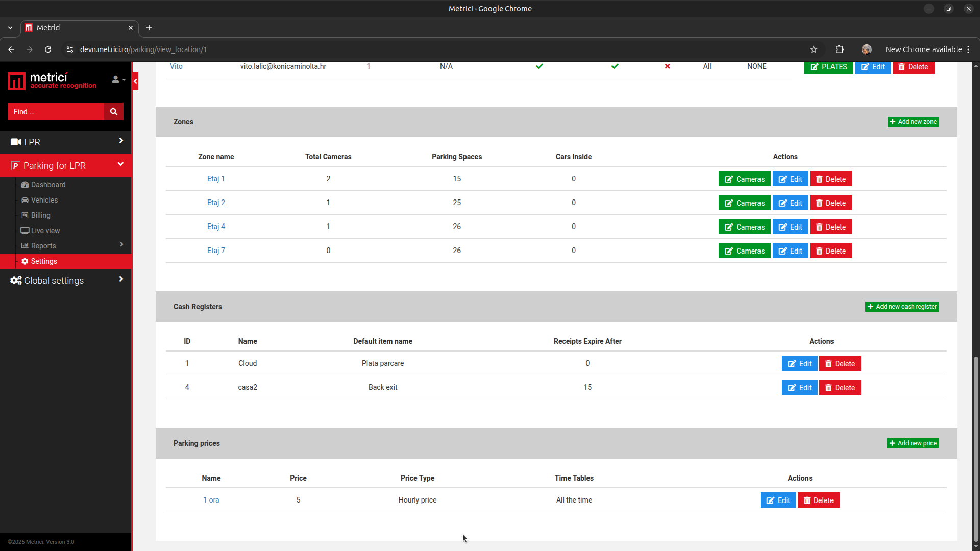This screenshot has width=980, height=551.
Task: Open the Live view menu item
Action: point(45,231)
